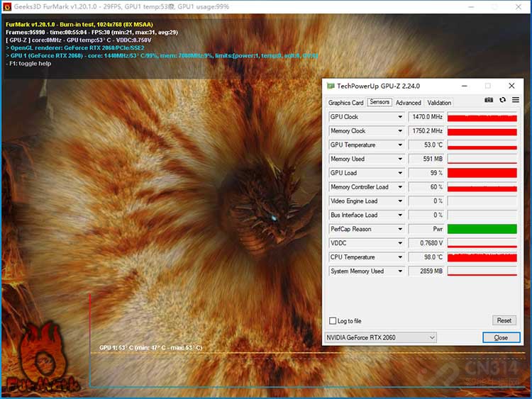Close the FurMark window

519,7
